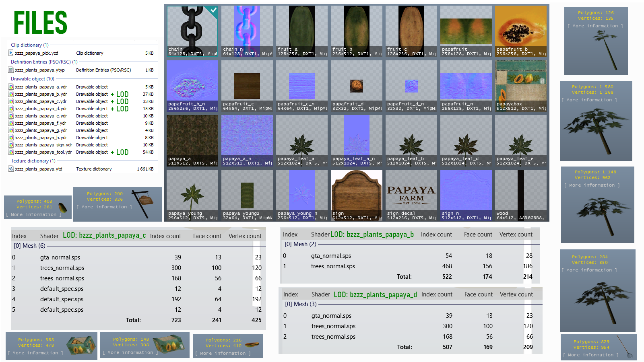The width and height of the screenshot is (644, 362).
Task: Open More information for the 1 580-polygon tree
Action: coord(589,100)
